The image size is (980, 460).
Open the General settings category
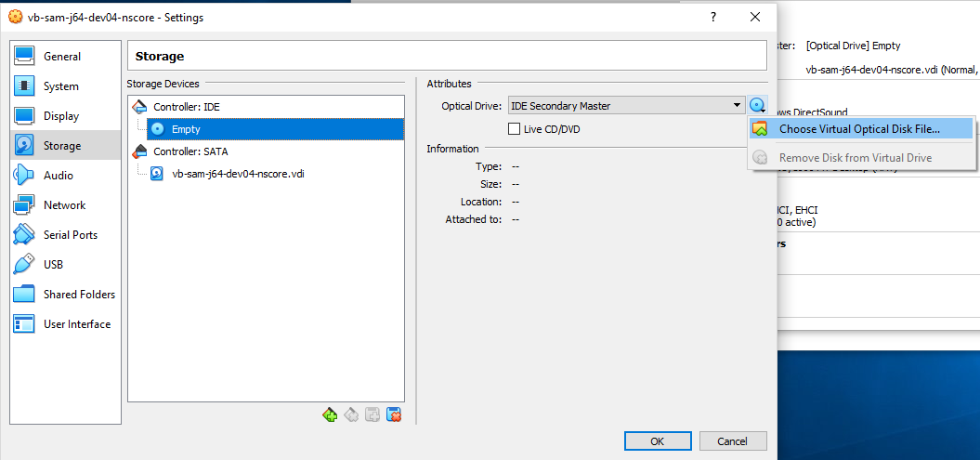click(66, 57)
